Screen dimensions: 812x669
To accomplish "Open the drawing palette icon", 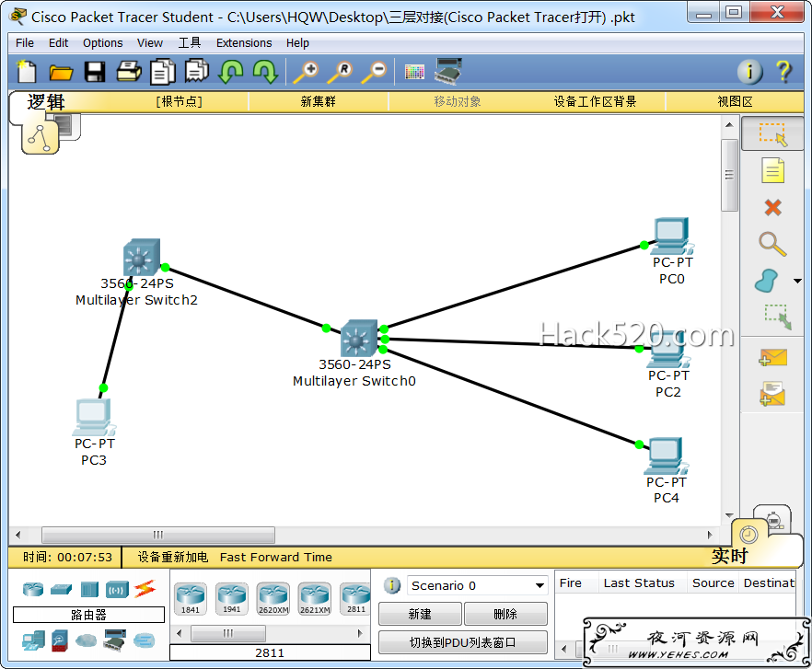I will pyautogui.click(x=414, y=72).
